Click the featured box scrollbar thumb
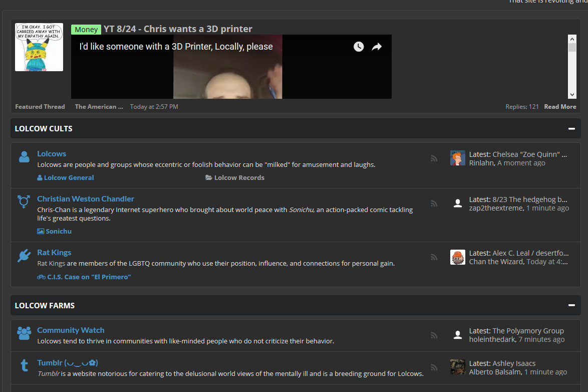Image resolution: width=588 pixels, height=392 pixels. (x=572, y=47)
